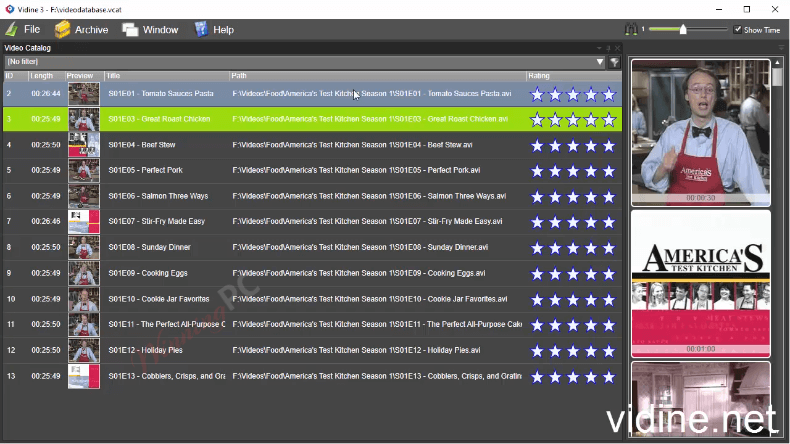Select the 00:01:00 America's Test Kitchen frame
The image size is (790, 444).
701,284
